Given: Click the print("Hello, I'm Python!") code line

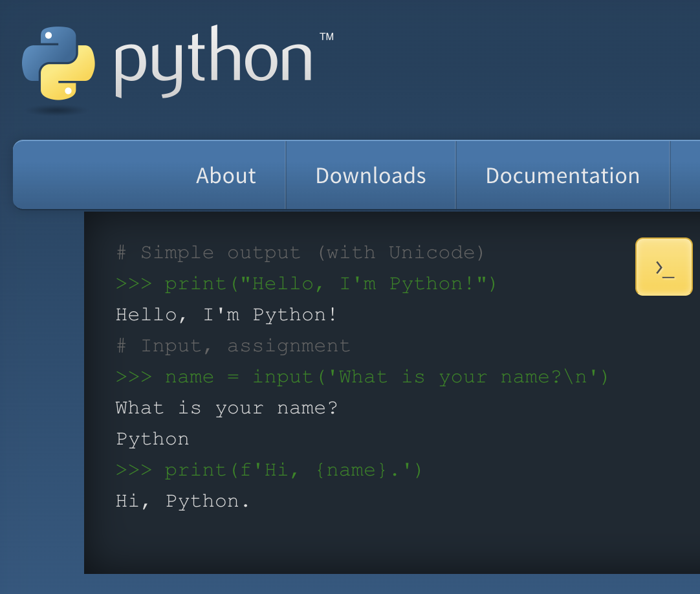Looking at the screenshot, I should coord(306,285).
